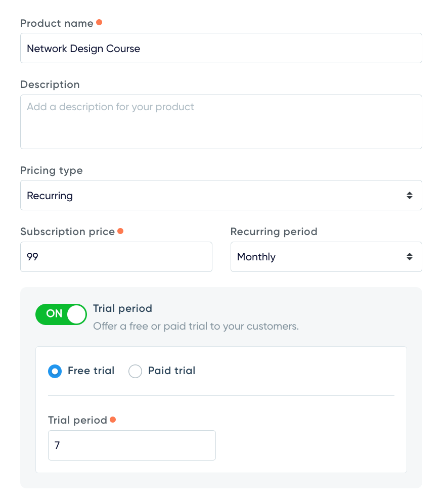Select the Free trial radio button

(55, 372)
